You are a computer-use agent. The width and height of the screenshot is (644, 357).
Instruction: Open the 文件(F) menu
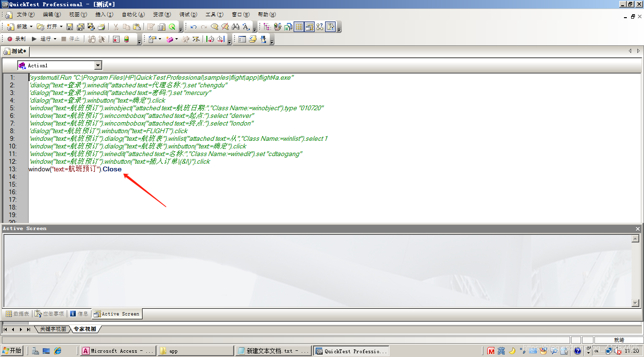pyautogui.click(x=25, y=15)
